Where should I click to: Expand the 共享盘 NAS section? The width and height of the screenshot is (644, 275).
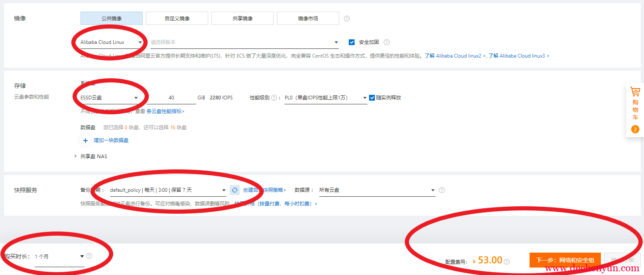pyautogui.click(x=91, y=156)
